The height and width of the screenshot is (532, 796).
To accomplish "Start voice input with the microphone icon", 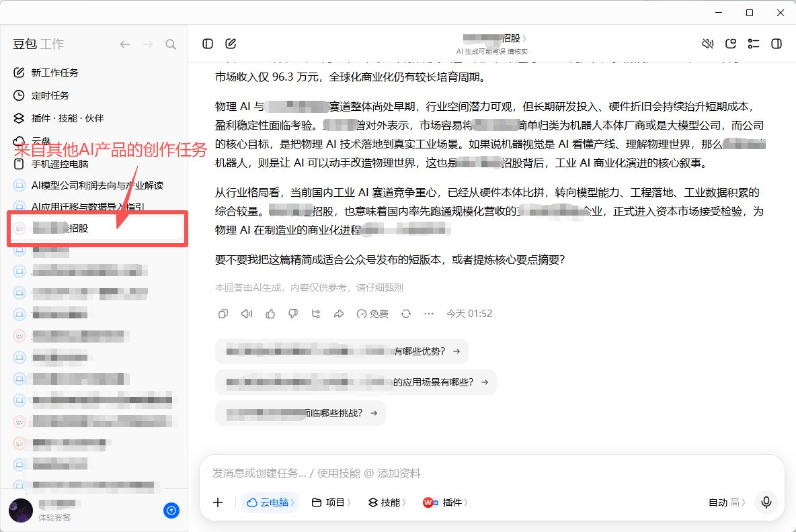I will (x=766, y=502).
